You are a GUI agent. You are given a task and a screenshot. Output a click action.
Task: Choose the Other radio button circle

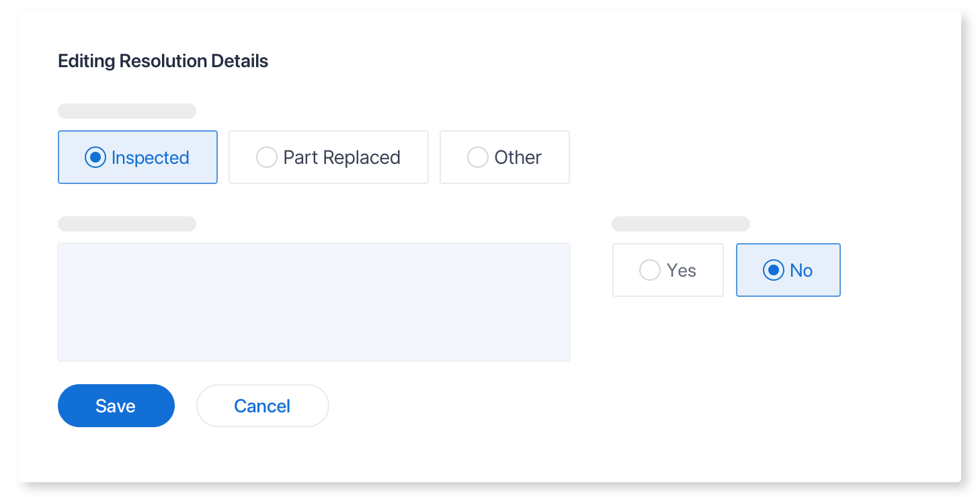477,157
